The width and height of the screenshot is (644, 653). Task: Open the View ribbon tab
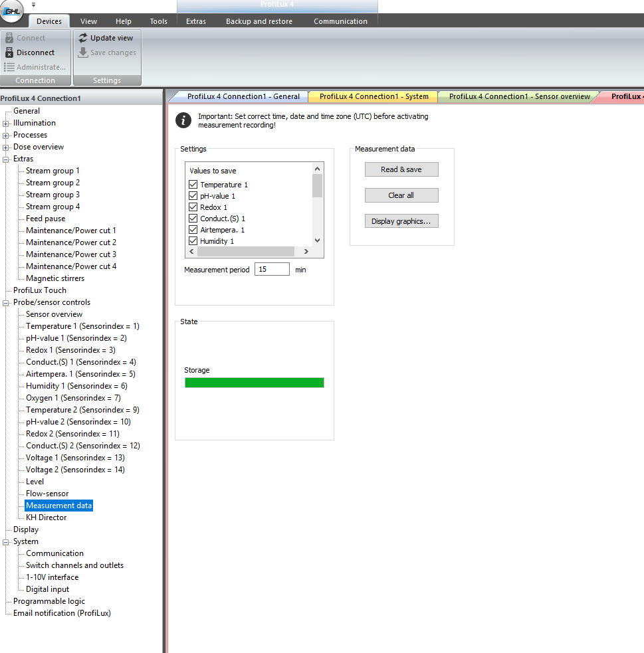[89, 21]
